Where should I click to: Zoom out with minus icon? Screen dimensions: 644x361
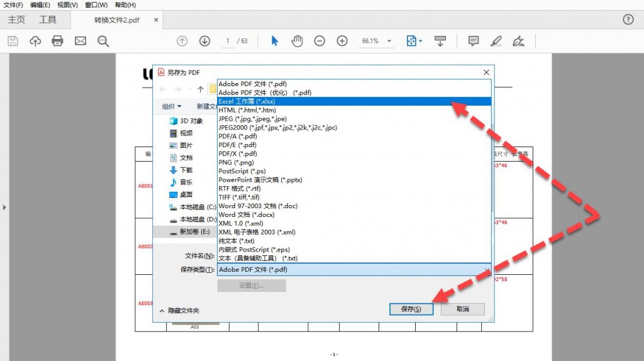[x=319, y=41]
